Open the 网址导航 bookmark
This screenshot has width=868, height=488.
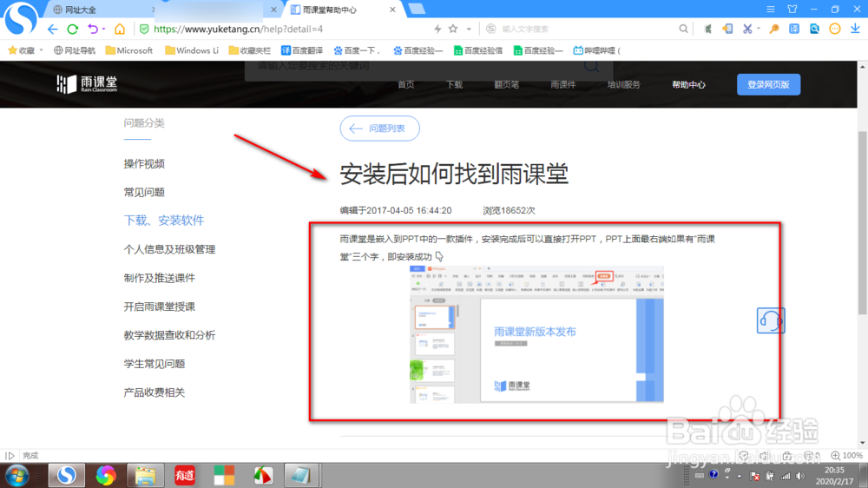pos(74,50)
